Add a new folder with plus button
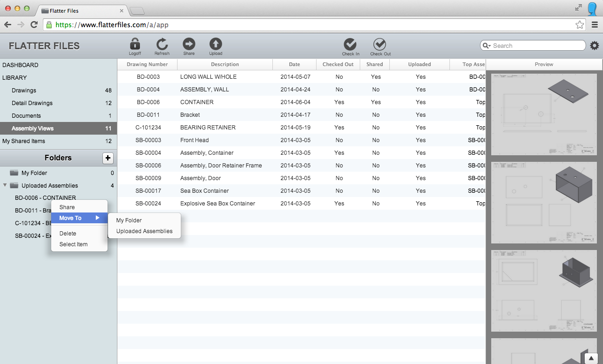603x364 pixels. tap(108, 158)
